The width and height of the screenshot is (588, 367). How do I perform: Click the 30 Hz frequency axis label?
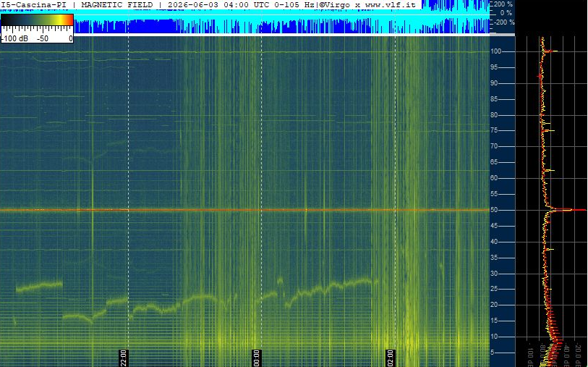point(494,273)
